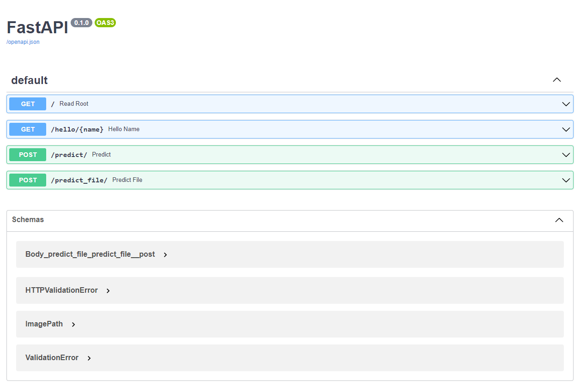580x392 pixels.
Task: Click the Hello Name description text
Action: [124, 129]
